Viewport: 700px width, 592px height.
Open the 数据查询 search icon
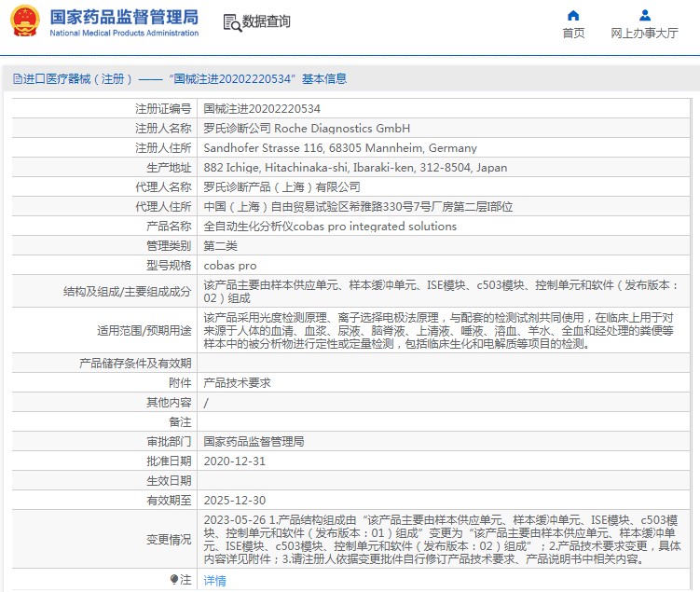[232, 22]
